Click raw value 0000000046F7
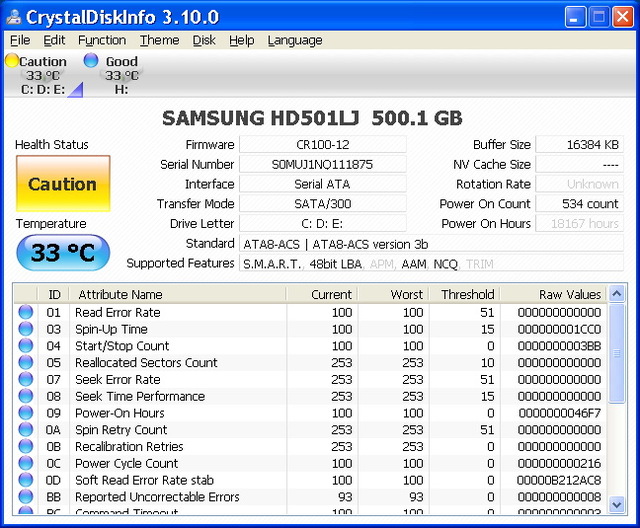640x528 pixels. pos(560,413)
